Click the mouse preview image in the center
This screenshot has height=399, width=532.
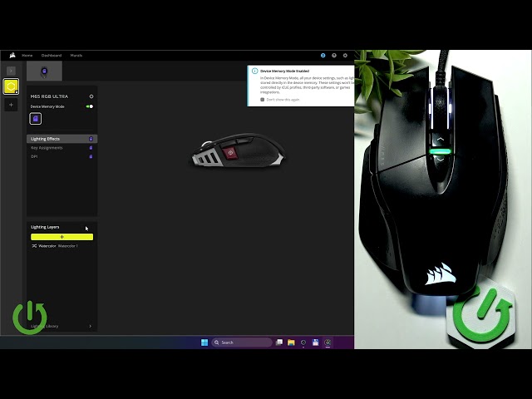238,150
